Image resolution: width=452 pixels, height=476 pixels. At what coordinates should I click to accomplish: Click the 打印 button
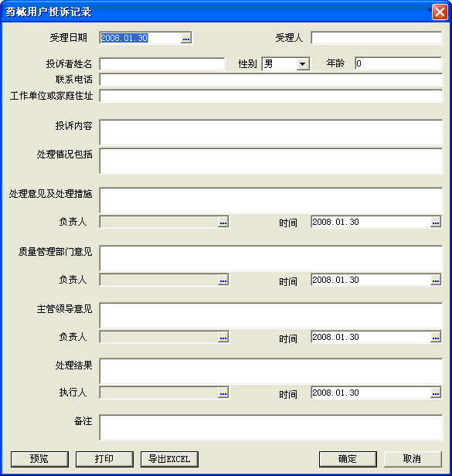(x=104, y=459)
